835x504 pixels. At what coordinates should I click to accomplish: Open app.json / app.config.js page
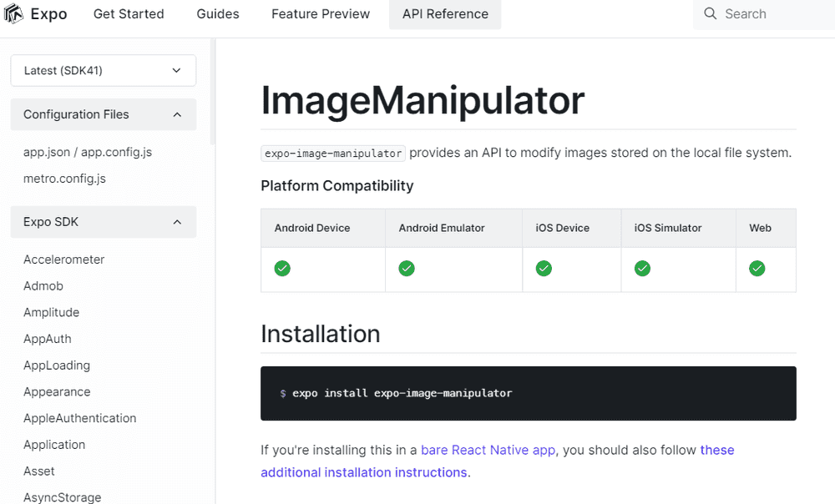click(x=88, y=152)
